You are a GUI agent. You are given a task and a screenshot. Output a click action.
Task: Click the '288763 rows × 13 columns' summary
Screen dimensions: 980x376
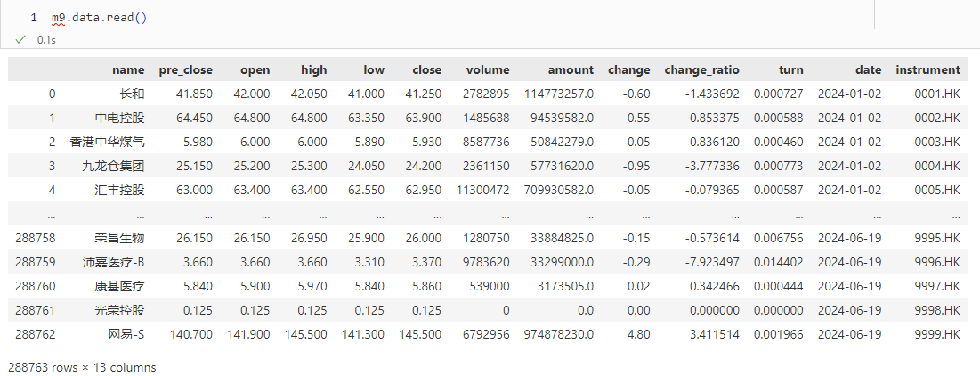(82, 367)
